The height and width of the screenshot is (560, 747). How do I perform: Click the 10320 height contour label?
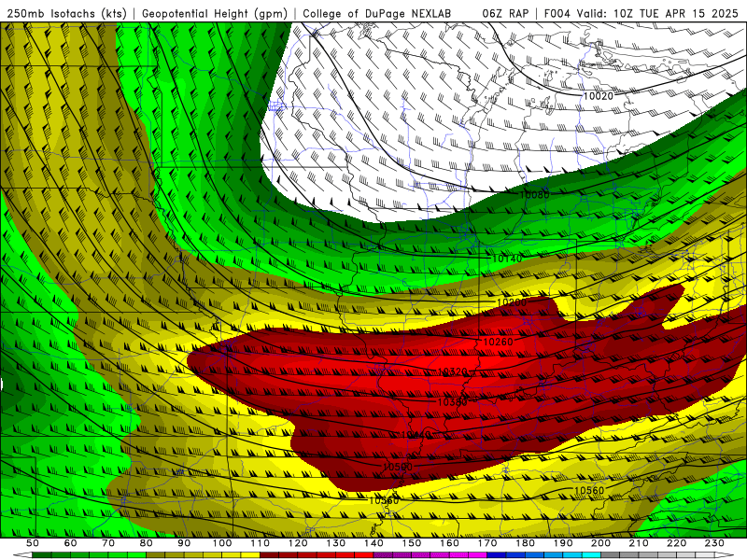coord(453,371)
